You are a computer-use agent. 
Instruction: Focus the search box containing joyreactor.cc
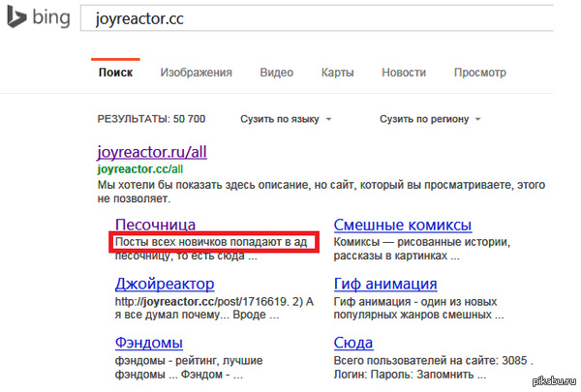pos(317,17)
